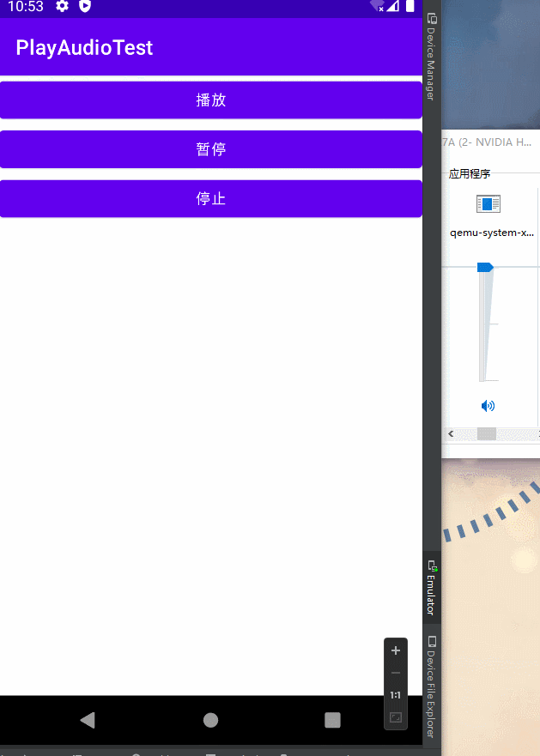The width and height of the screenshot is (540, 756).
Task: Click the PlayAudioTest app title
Action: (x=84, y=48)
